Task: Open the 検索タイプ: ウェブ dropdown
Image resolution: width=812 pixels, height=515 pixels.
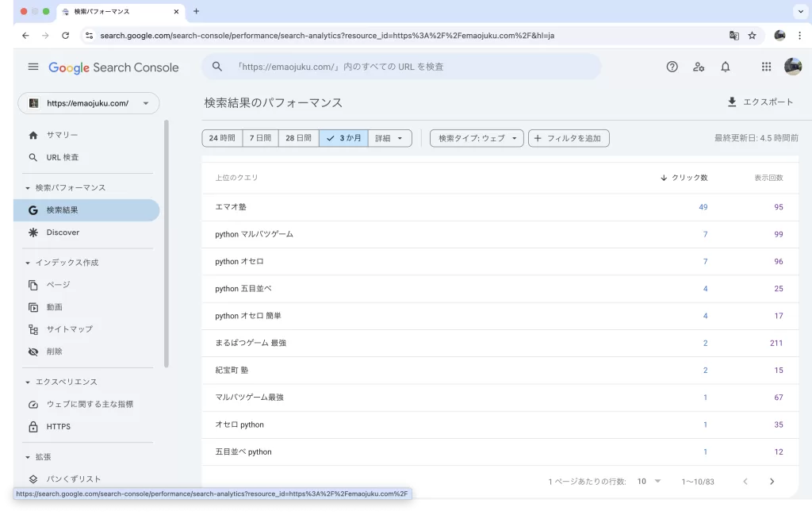Action: tap(477, 138)
